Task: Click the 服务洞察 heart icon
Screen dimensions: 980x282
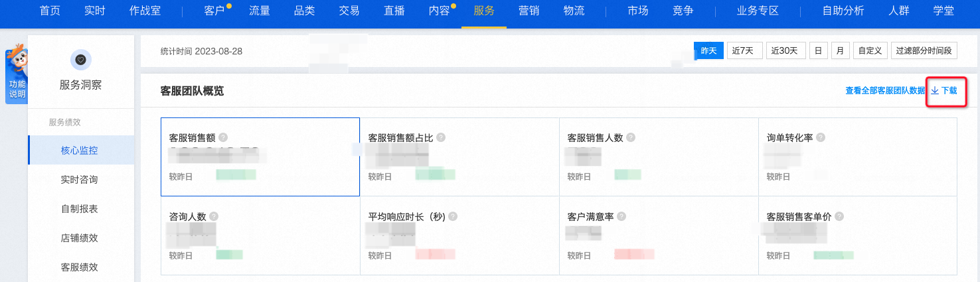Action: click(x=80, y=60)
